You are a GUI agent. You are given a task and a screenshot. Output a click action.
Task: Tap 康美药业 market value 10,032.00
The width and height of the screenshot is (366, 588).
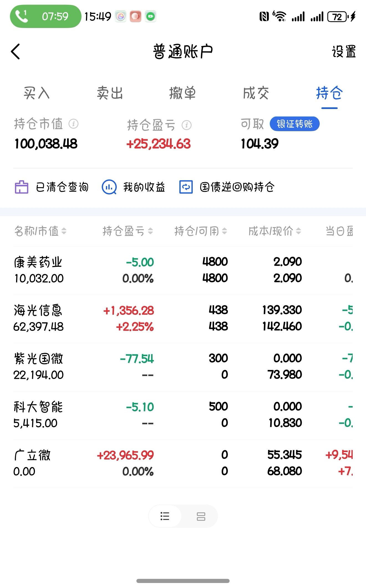(x=39, y=278)
